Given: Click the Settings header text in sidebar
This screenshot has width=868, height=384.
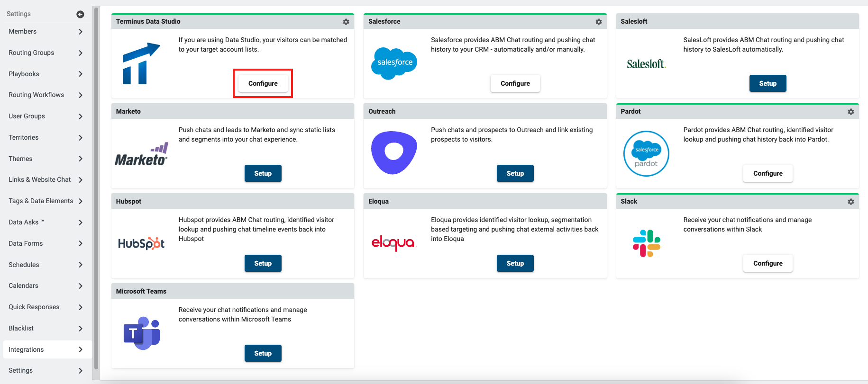Looking at the screenshot, I should point(18,14).
